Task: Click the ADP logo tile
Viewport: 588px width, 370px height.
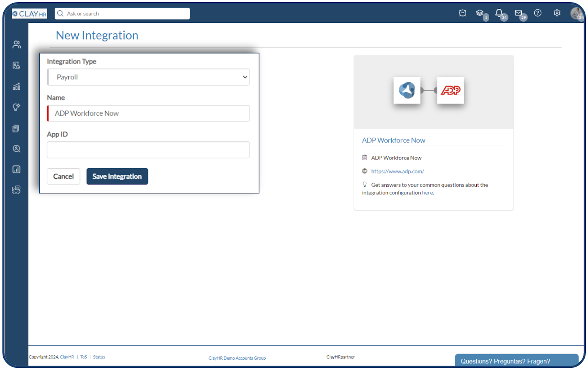Action: (x=451, y=90)
